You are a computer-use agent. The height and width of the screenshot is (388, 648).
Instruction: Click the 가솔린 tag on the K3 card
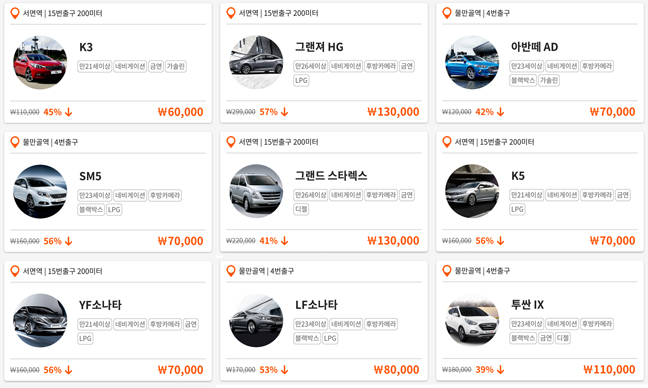[x=176, y=66]
